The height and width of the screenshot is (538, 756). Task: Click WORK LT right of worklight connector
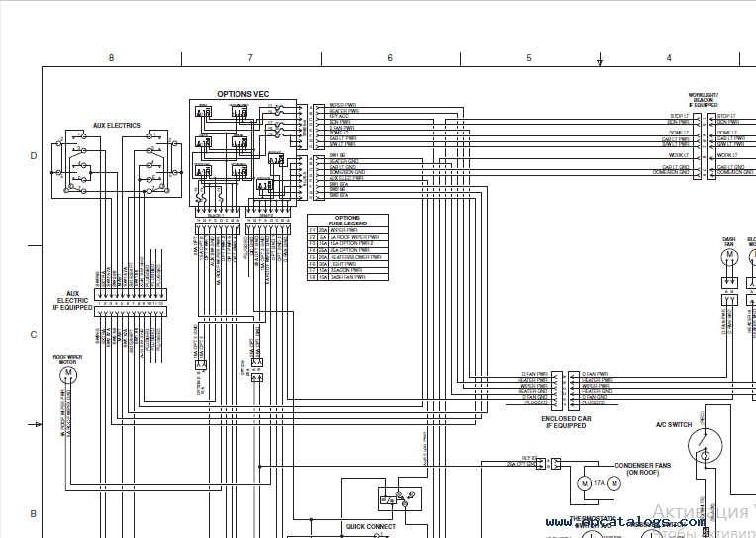727,155
